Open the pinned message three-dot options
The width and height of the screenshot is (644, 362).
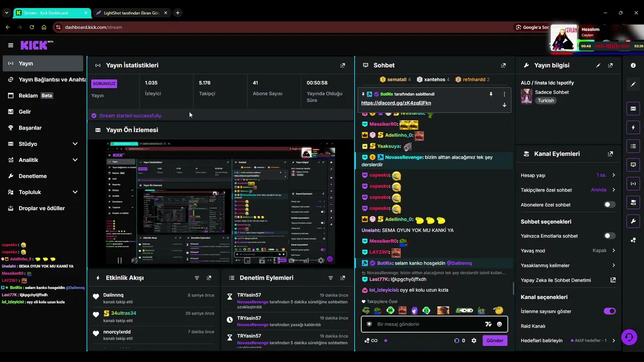pyautogui.click(x=504, y=94)
